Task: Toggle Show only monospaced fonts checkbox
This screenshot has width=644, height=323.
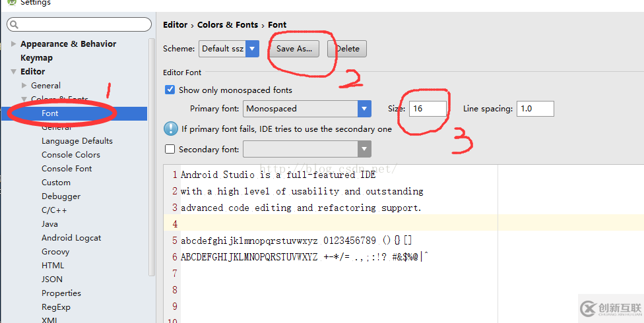Action: point(170,90)
